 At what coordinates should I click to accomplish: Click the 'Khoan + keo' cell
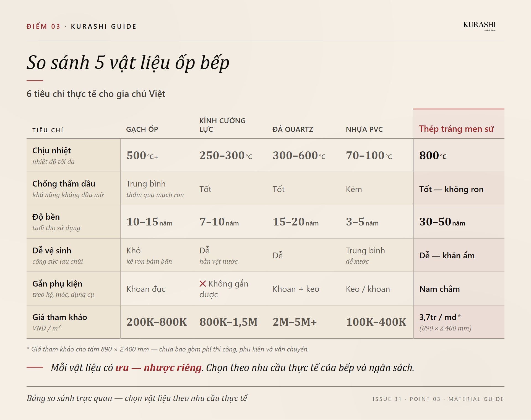click(x=296, y=289)
